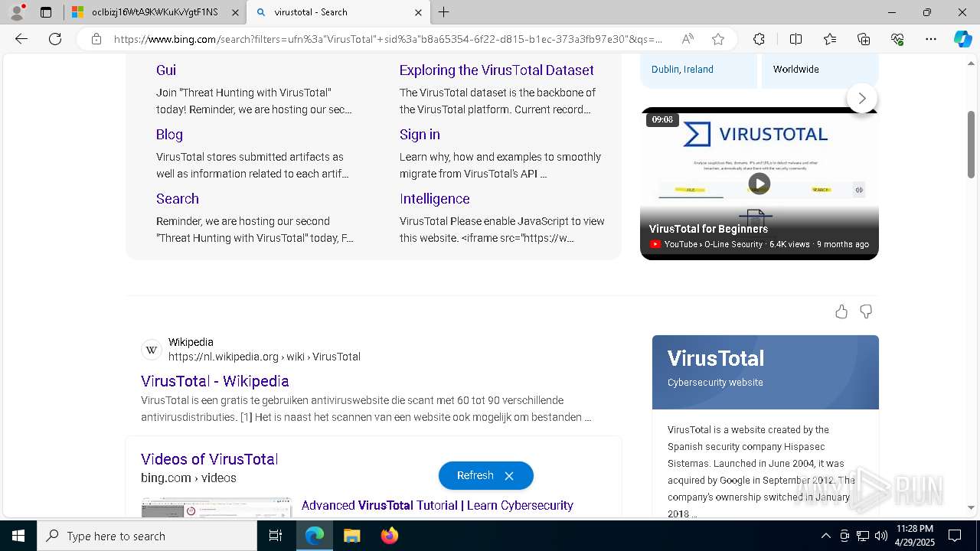Image resolution: width=980 pixels, height=551 pixels.
Task: Open Task View on taskbar
Action: [x=276, y=536]
